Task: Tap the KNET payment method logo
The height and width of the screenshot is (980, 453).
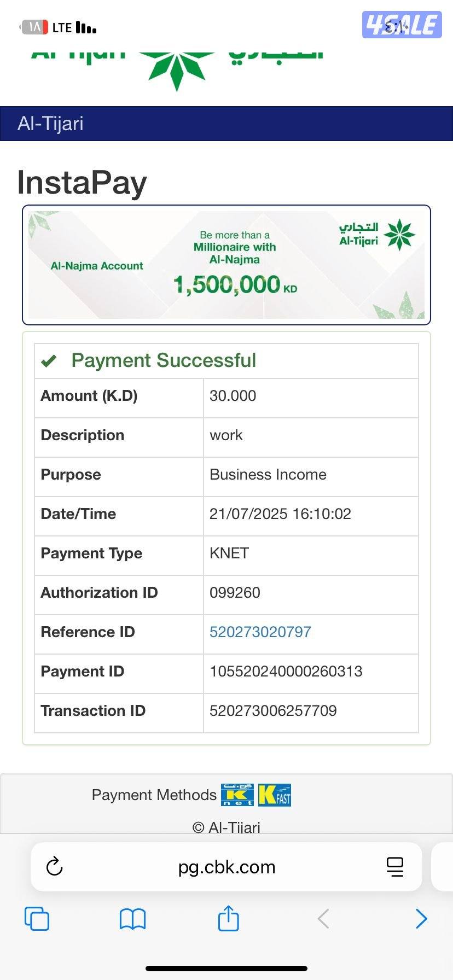Action: click(x=237, y=795)
